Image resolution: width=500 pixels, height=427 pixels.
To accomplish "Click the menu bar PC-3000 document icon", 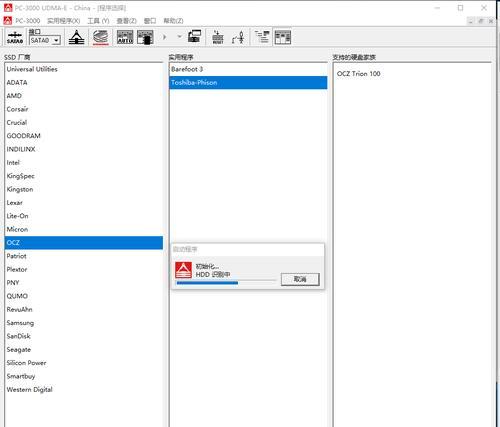I will (x=8, y=21).
